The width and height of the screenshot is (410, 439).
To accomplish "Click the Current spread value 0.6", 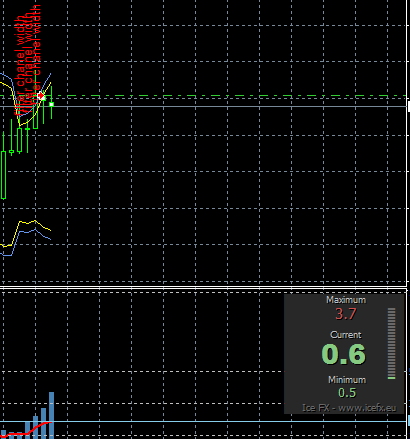I will click(344, 354).
